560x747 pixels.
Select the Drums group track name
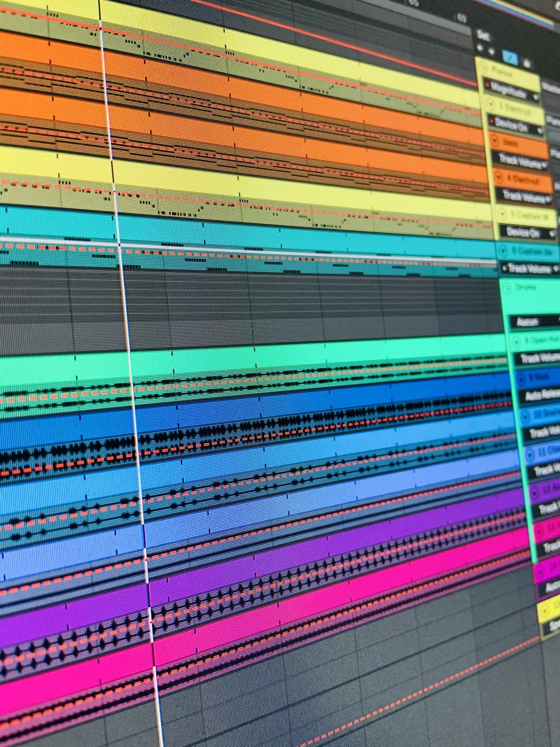point(525,287)
